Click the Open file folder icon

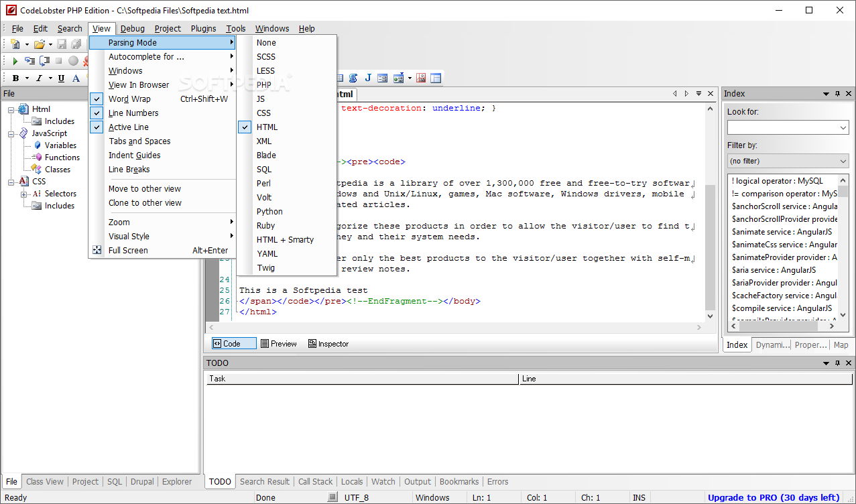40,44
